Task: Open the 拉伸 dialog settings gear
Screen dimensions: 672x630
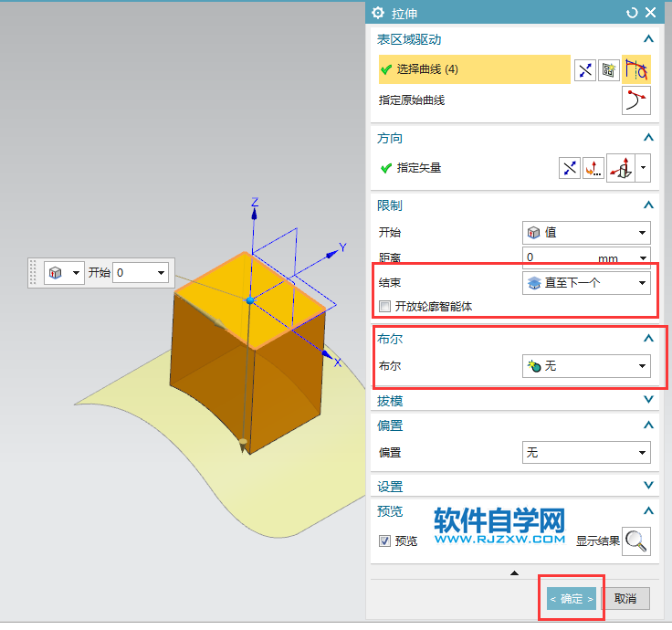Action: [378, 13]
